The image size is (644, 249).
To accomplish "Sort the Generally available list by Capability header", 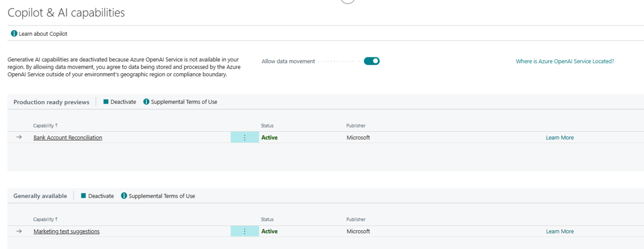I will 45,219.
